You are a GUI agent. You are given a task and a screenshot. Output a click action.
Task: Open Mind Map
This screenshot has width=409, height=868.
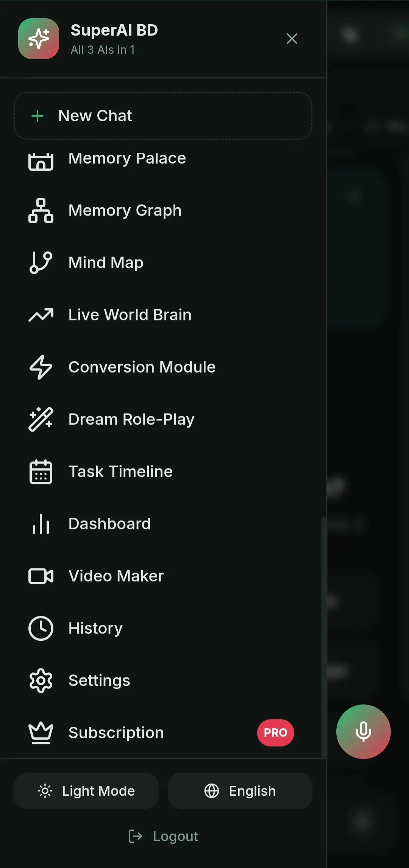pos(163,263)
